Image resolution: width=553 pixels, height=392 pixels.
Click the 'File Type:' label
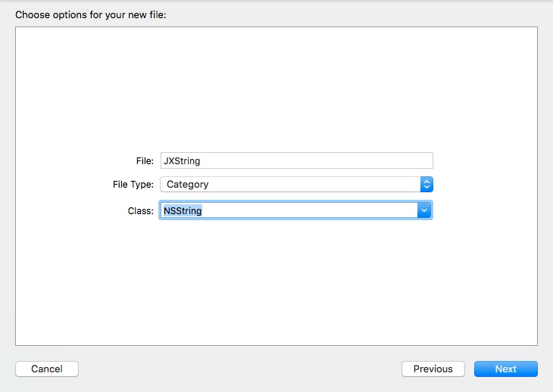coord(133,184)
